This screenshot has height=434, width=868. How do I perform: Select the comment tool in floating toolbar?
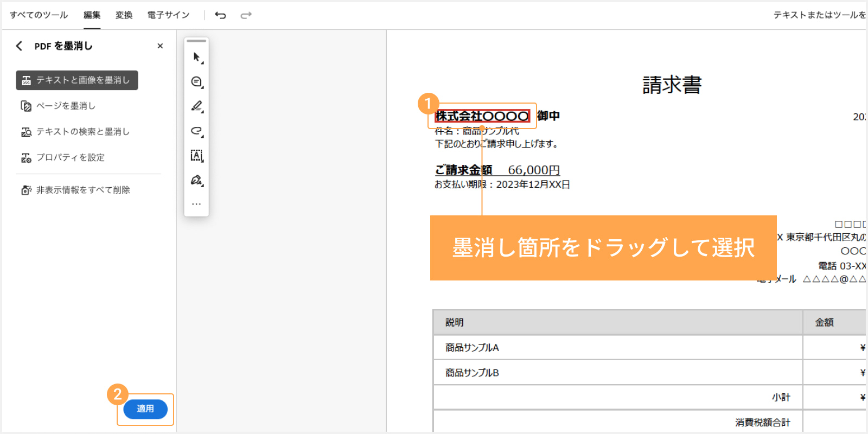click(196, 81)
